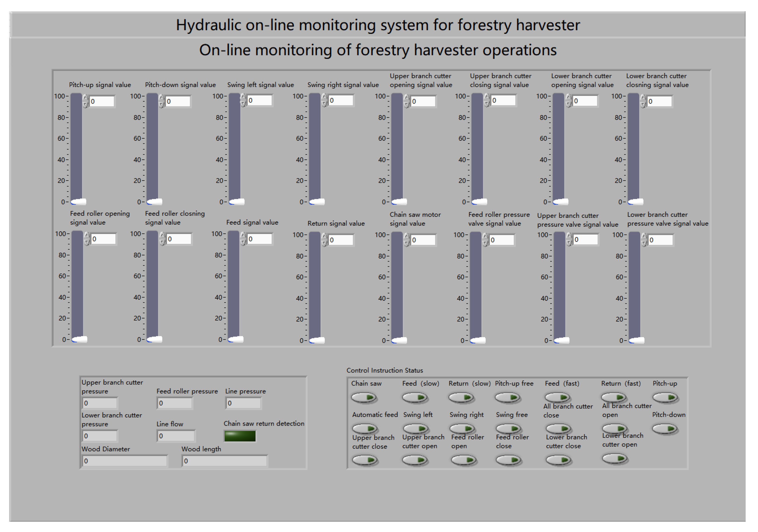Toggle the Feed (slow) status button
The image size is (758, 532).
point(415,397)
